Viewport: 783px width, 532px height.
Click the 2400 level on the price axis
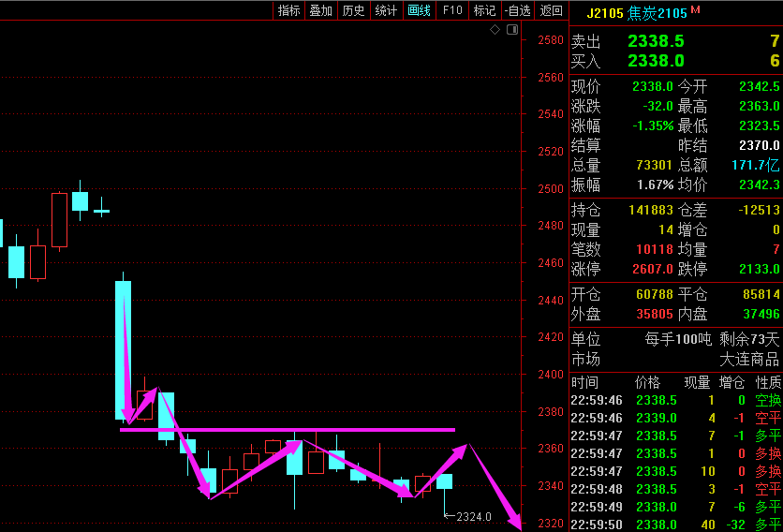point(551,375)
